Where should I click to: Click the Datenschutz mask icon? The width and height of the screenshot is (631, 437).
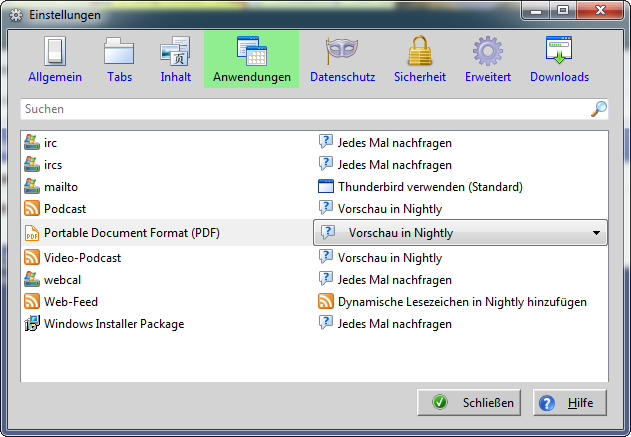coord(342,50)
